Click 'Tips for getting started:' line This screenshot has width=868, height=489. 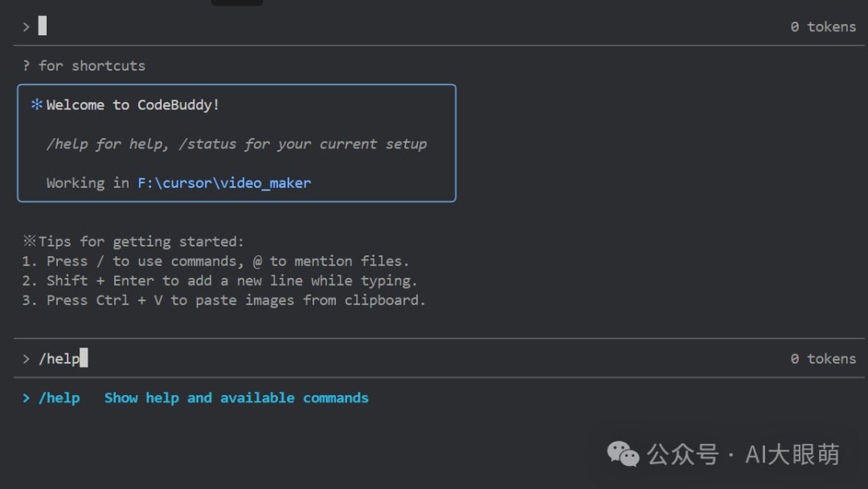point(141,242)
